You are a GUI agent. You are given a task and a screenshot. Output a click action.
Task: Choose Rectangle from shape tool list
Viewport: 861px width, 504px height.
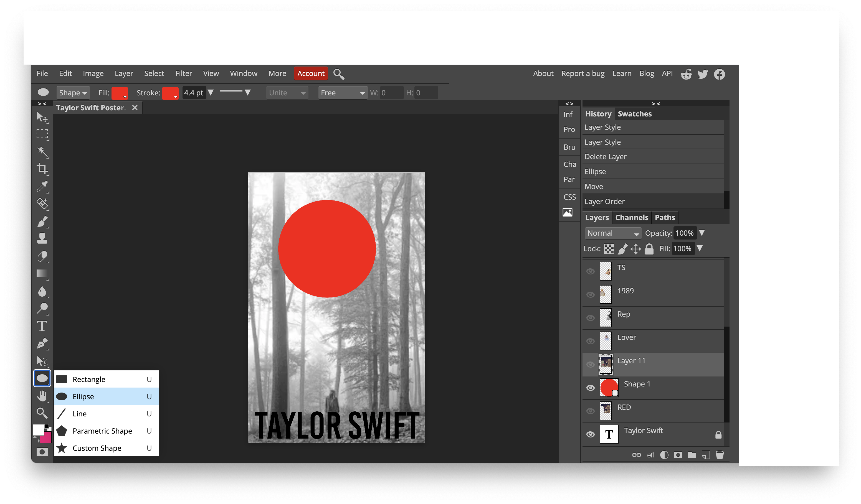click(x=107, y=379)
